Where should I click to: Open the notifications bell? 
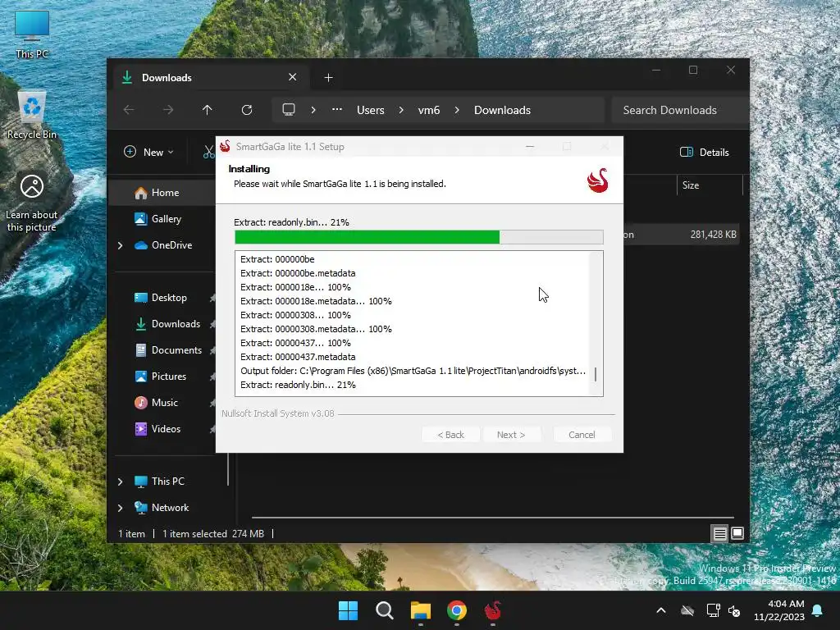pyautogui.click(x=818, y=610)
